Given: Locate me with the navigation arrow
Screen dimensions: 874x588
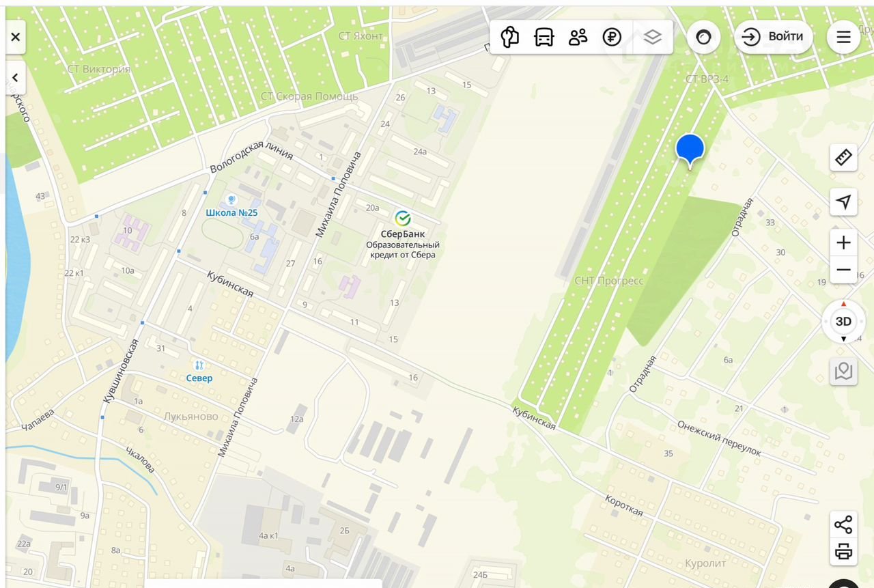Looking at the screenshot, I should (x=843, y=202).
